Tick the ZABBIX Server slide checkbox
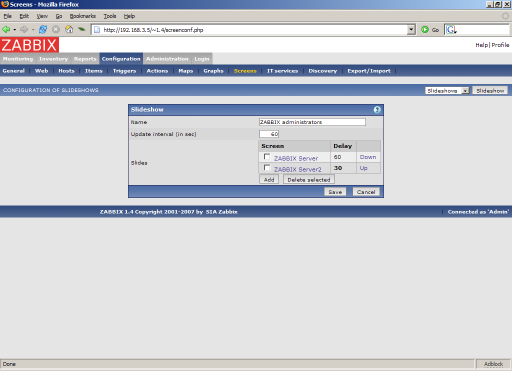 point(267,156)
